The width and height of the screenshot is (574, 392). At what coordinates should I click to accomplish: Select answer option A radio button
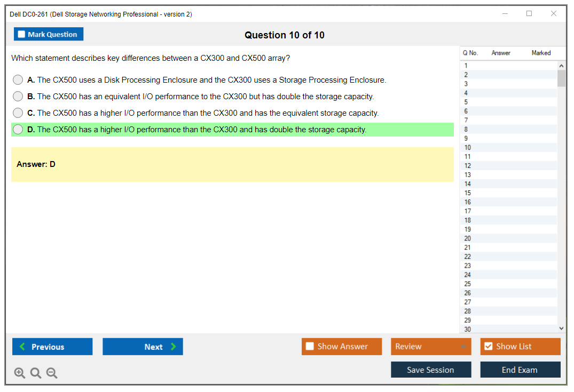[18, 80]
